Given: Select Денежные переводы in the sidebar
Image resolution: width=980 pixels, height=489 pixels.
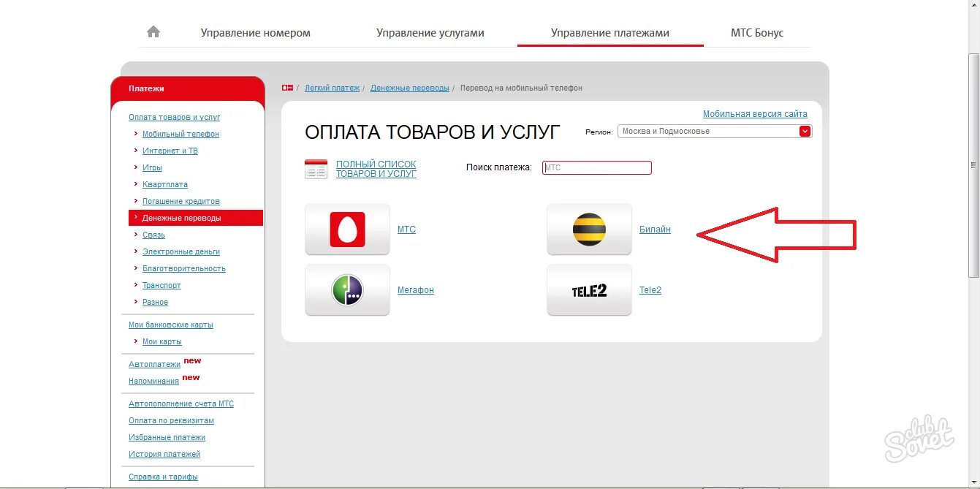Looking at the screenshot, I should (196, 218).
